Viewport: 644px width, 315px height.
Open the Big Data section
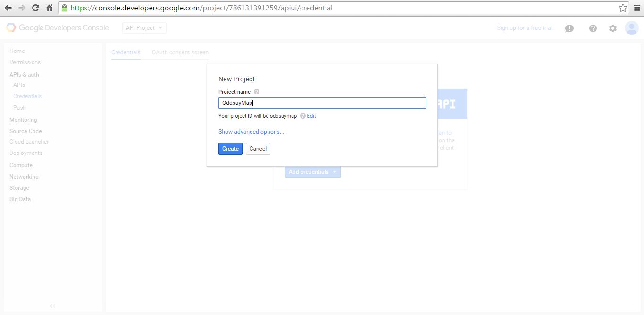[20, 199]
